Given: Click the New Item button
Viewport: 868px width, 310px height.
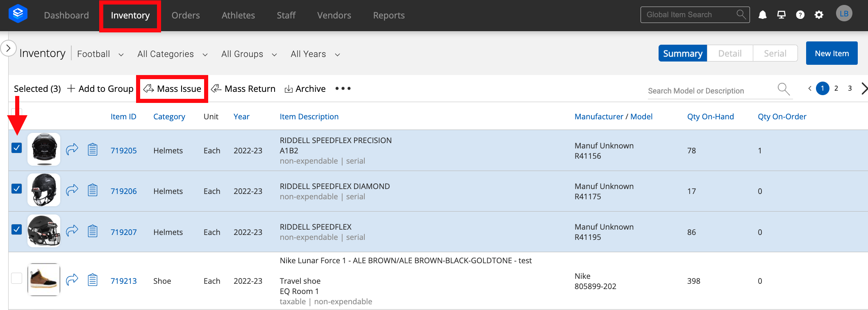Looking at the screenshot, I should coord(832,53).
